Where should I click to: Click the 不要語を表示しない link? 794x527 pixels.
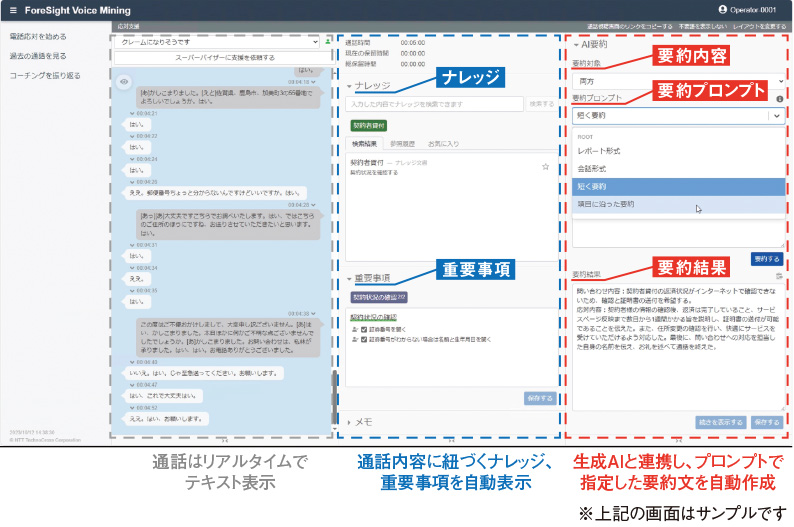tap(702, 26)
